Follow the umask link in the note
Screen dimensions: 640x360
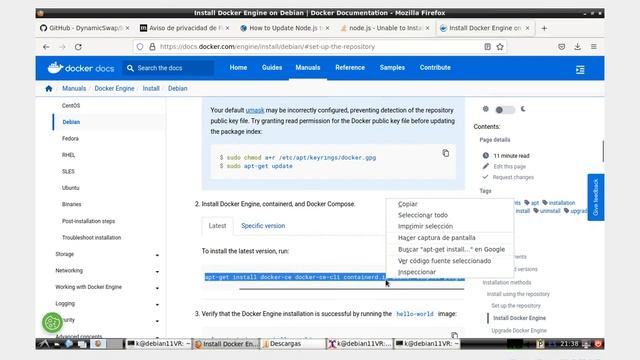(255, 110)
